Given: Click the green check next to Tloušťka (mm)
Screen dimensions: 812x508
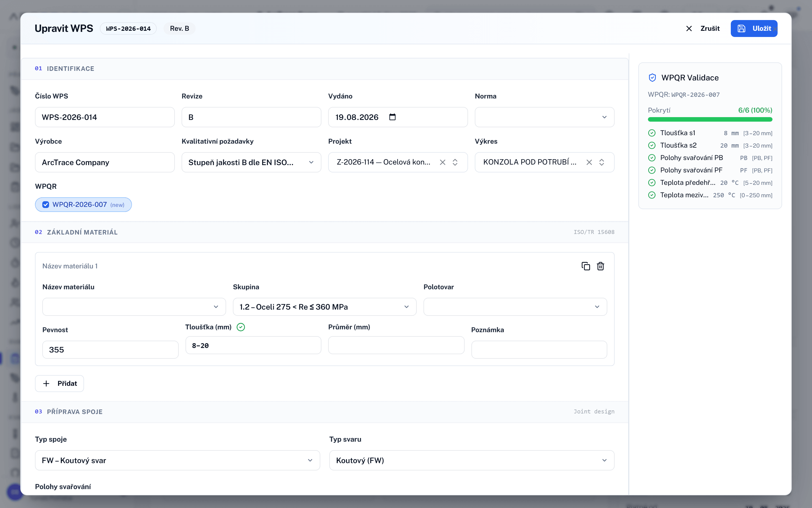Looking at the screenshot, I should click(x=241, y=327).
